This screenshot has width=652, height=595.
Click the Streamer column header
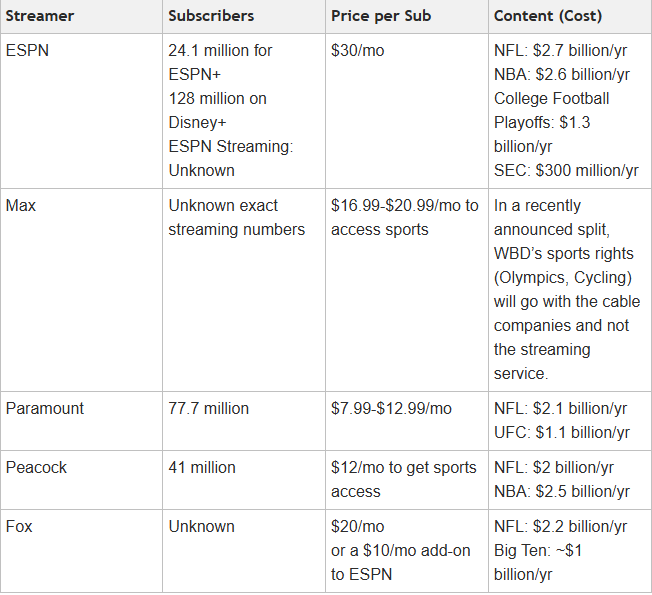[x=39, y=17]
